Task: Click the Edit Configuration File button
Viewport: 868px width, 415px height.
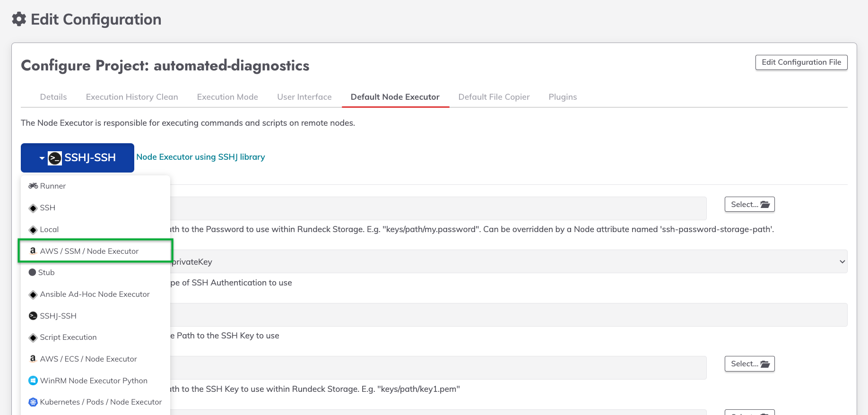Action: (x=801, y=62)
